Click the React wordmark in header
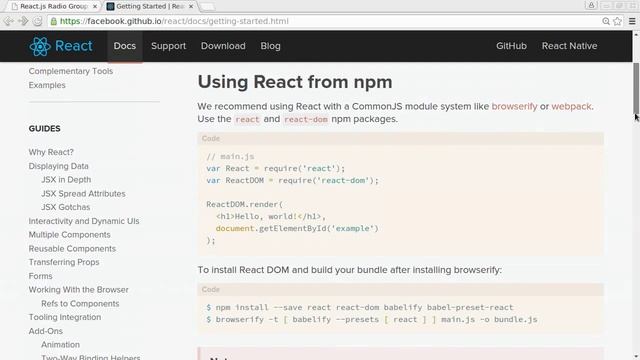Screen dimensions: 640x360 tap(74, 46)
